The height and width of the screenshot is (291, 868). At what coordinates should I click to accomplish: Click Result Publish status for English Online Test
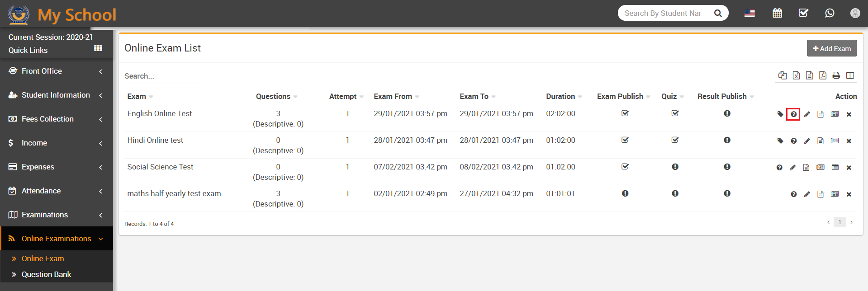(727, 113)
